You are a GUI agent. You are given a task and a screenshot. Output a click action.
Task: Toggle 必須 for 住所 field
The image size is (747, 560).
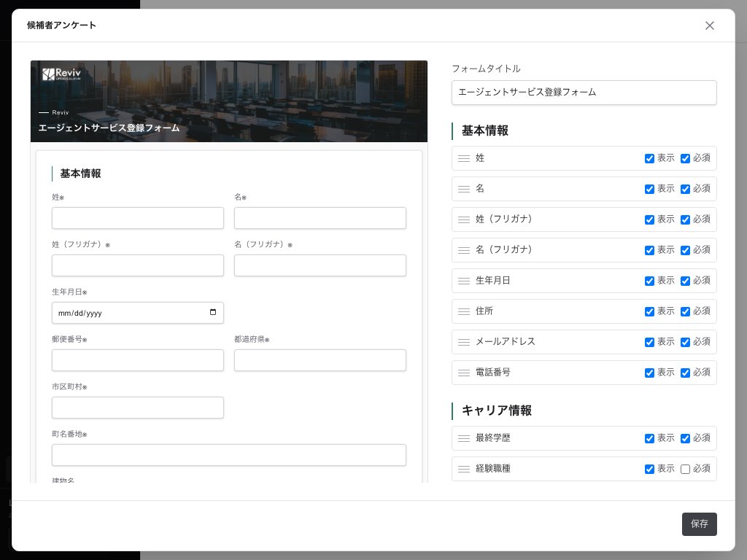click(x=685, y=311)
